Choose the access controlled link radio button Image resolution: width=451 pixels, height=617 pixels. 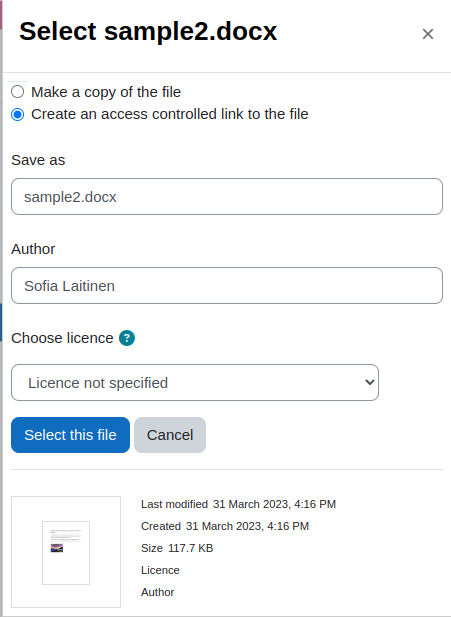[17, 115]
